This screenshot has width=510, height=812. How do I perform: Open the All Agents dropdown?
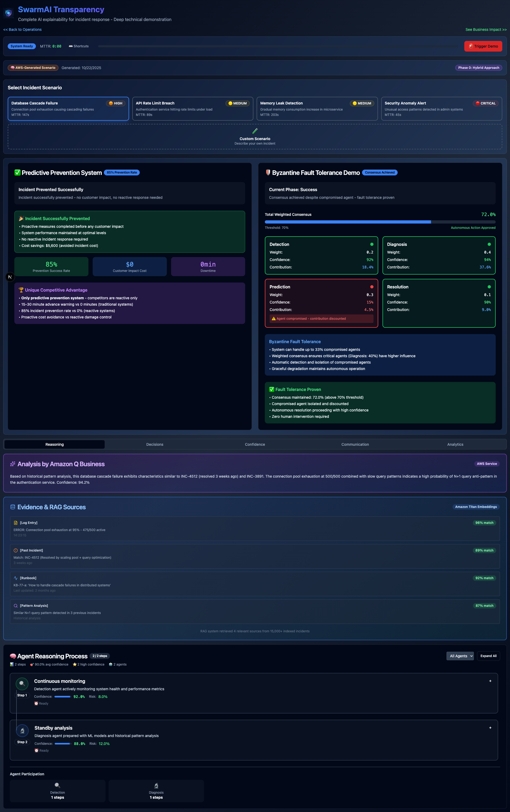pyautogui.click(x=460, y=656)
